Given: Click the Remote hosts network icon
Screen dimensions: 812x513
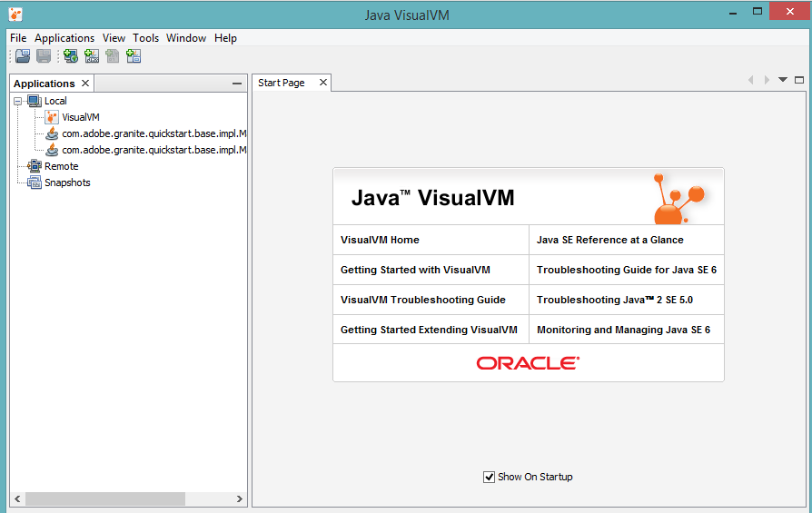Looking at the screenshot, I should pyautogui.click(x=35, y=166).
